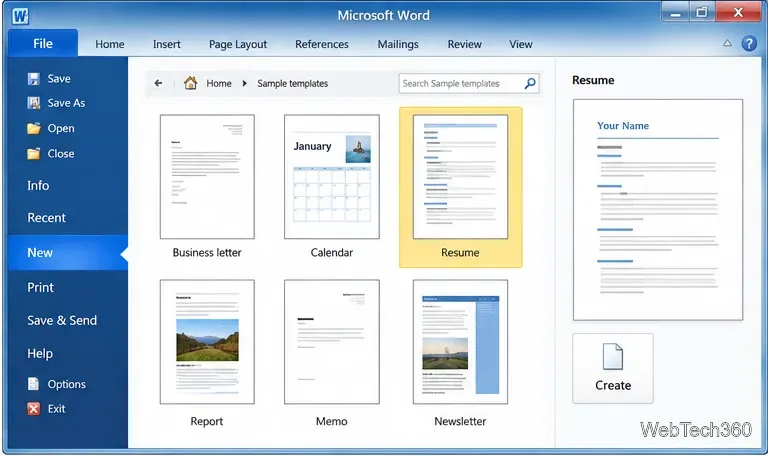Select the Newsletter template thumbnail
The width and height of the screenshot is (768, 456).
[x=460, y=342]
